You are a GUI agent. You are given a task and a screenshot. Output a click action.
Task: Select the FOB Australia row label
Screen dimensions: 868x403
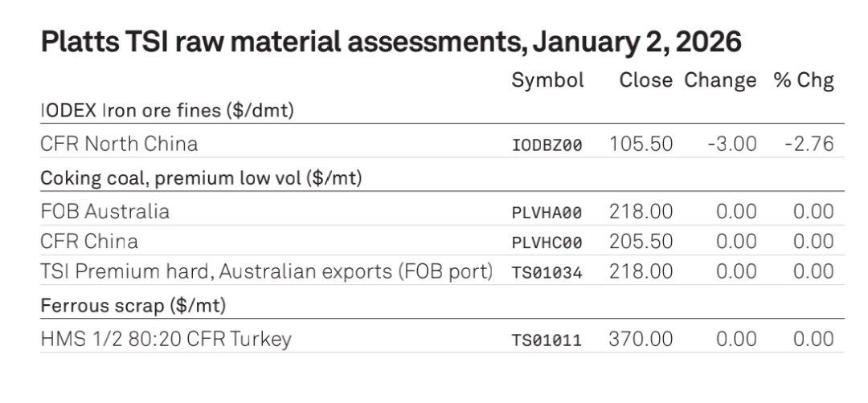104,211
